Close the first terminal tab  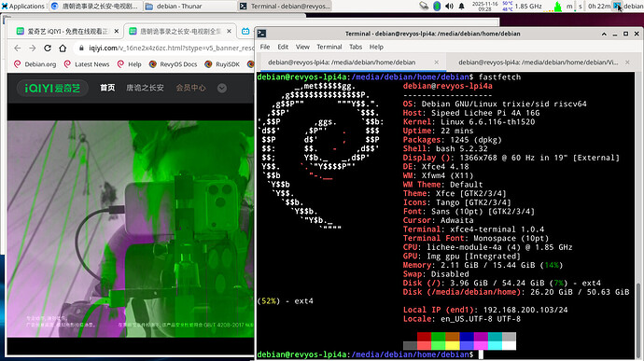click(x=437, y=62)
